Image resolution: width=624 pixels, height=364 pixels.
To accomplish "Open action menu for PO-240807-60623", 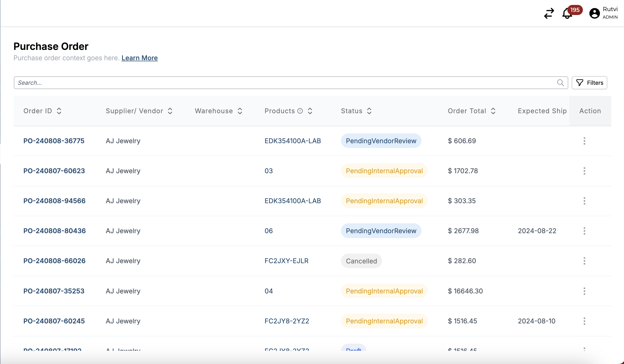I will [x=584, y=171].
